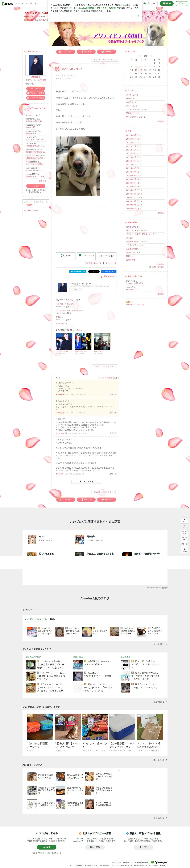Viewport: 190px width, 868px height.
Task: Open the 大阪は美味しい！ image article thumbnail
Action: tap(83, 342)
